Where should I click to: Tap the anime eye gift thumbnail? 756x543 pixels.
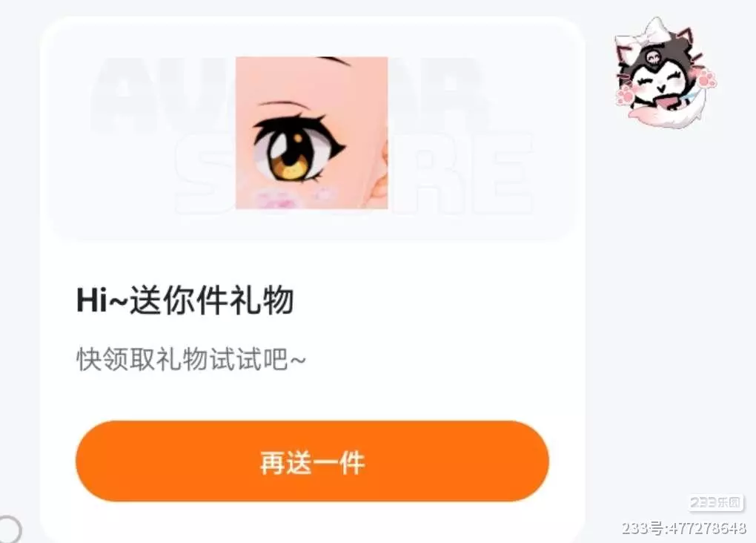coord(312,133)
